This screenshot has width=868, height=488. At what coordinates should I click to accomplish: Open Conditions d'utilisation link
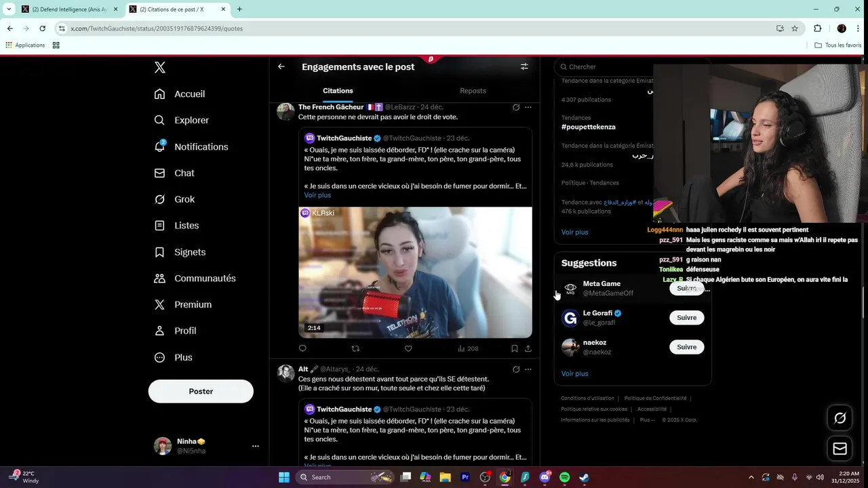(587, 398)
